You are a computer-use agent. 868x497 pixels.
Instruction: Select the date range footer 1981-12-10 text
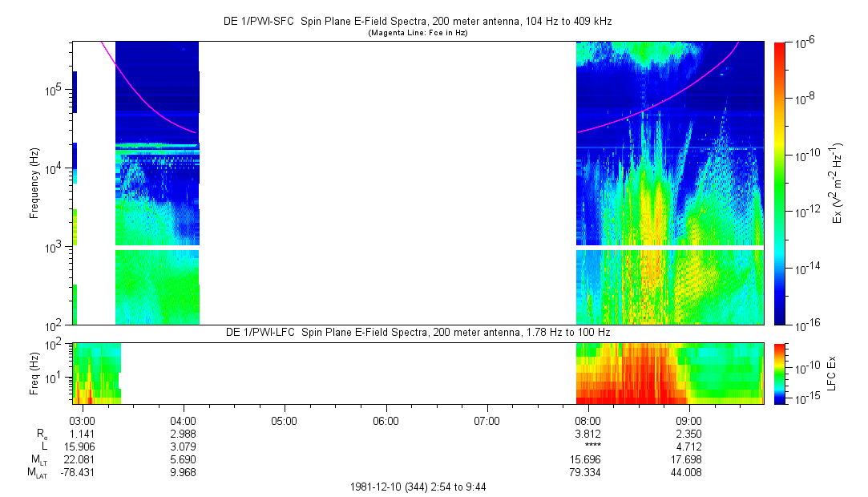tap(417, 487)
